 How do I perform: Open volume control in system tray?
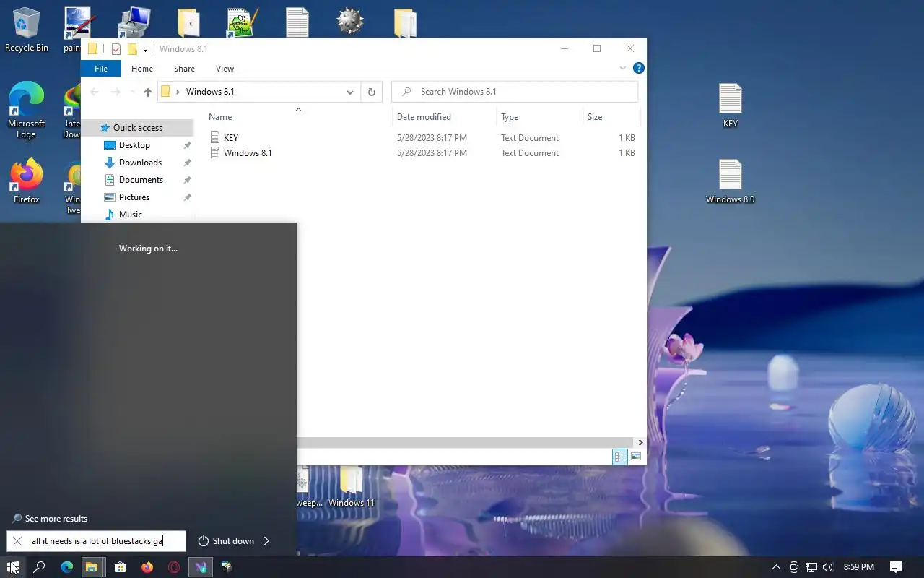coord(828,567)
